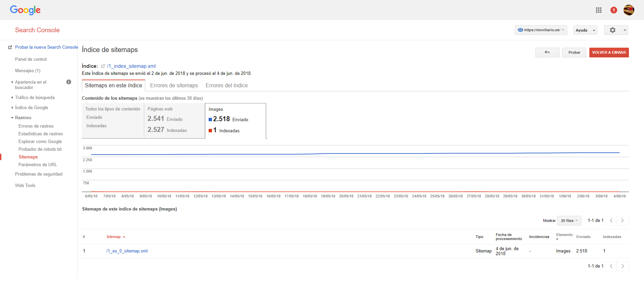Viewport: 644px width, 282px height.
Task: Open the account profile avatar
Action: coord(629,10)
